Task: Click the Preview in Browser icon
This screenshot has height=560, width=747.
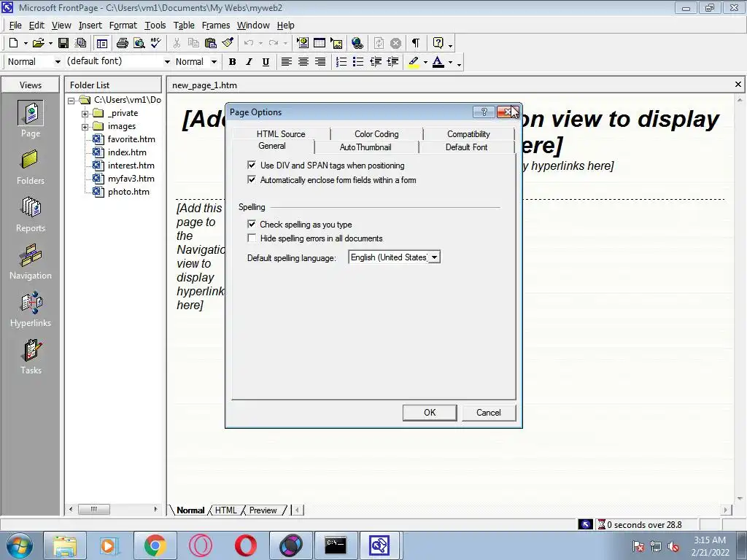Action: [139, 43]
